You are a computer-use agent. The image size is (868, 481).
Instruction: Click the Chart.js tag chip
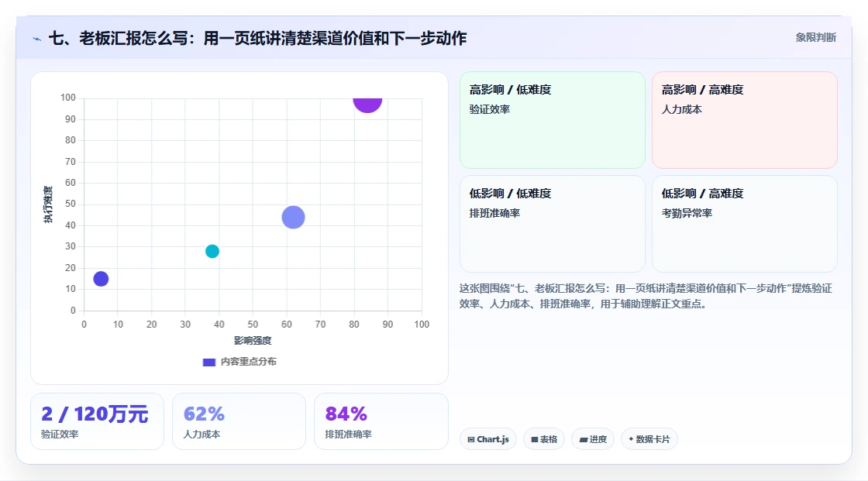(x=488, y=439)
